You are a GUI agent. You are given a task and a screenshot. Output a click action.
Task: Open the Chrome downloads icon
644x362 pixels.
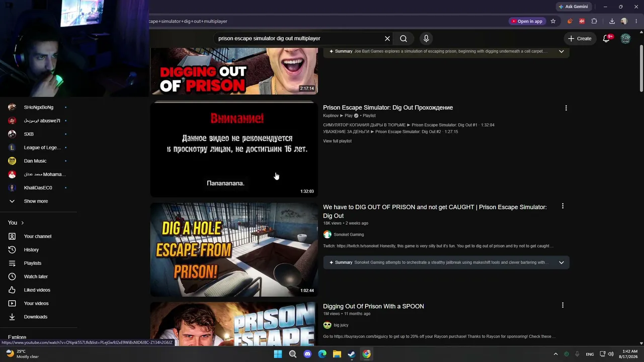tap(612, 21)
